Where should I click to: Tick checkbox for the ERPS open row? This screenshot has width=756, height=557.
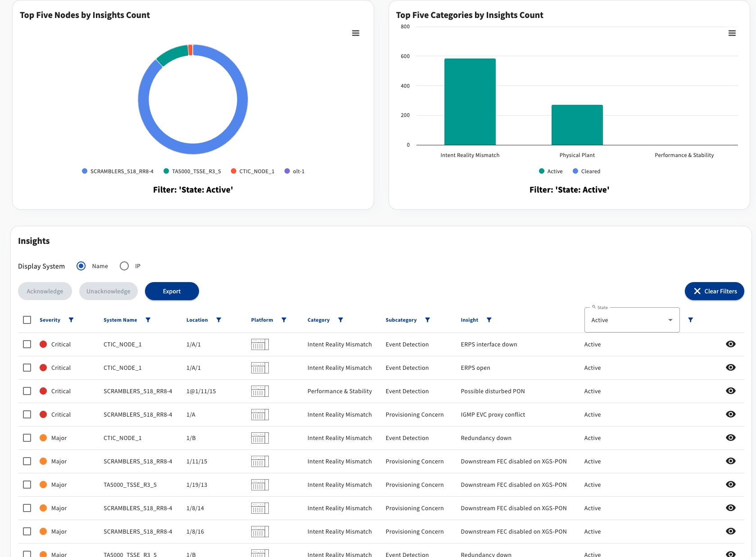[x=27, y=368]
